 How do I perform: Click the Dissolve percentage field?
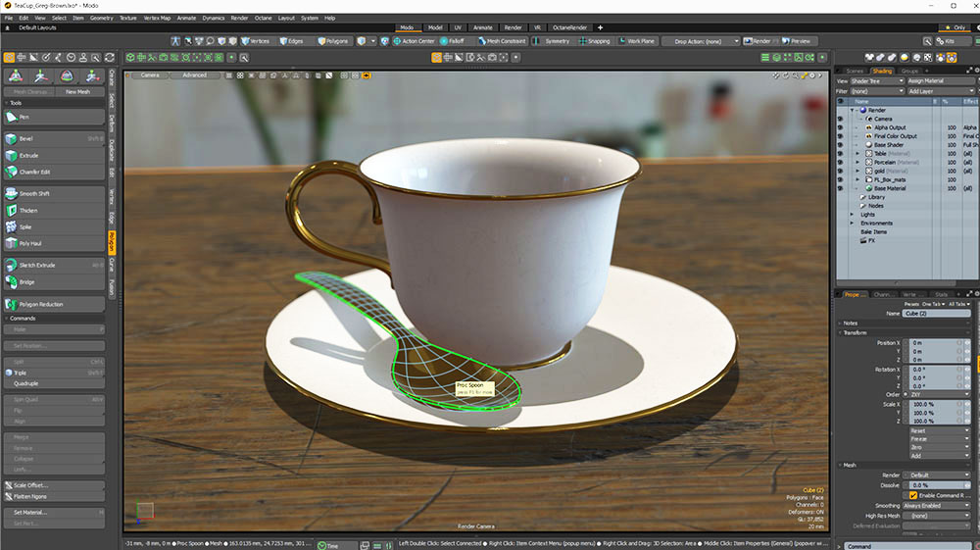point(937,485)
